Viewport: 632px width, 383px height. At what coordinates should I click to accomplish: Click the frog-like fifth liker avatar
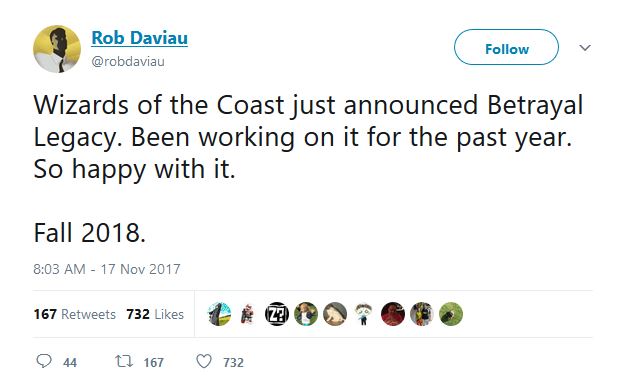[x=335, y=314]
